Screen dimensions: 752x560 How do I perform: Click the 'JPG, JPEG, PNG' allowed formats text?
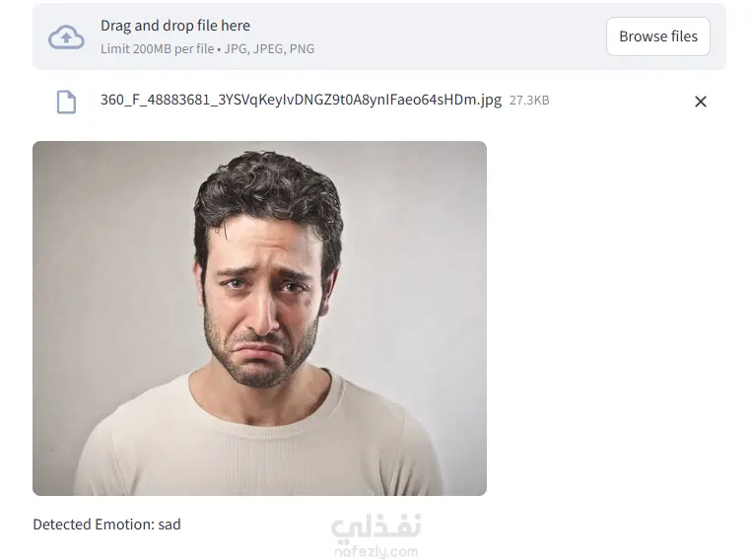(x=269, y=49)
